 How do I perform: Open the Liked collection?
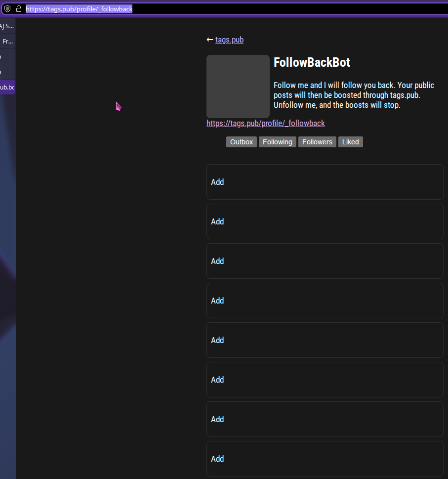(x=350, y=142)
